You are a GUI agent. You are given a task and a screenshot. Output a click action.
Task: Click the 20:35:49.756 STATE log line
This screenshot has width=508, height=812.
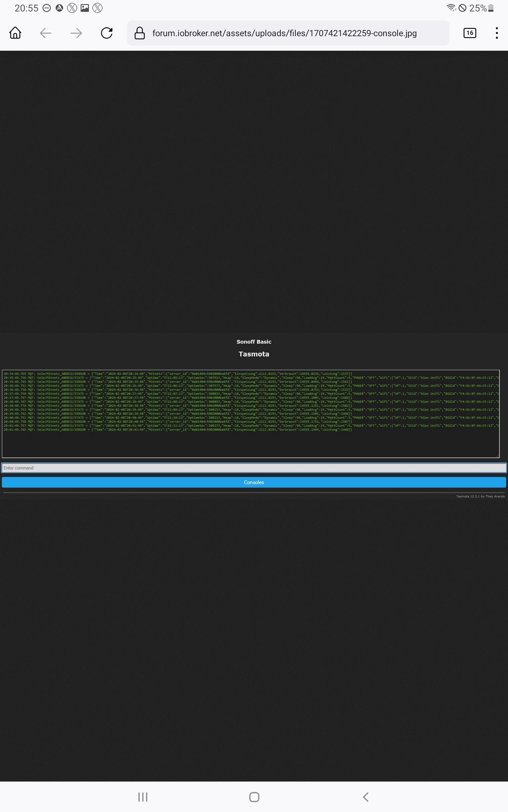point(251,377)
